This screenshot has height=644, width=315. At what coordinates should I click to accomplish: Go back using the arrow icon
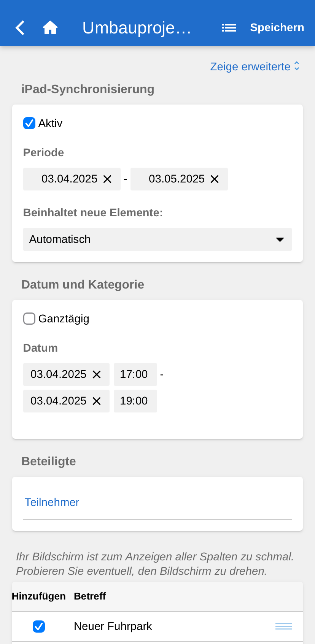[x=20, y=28]
